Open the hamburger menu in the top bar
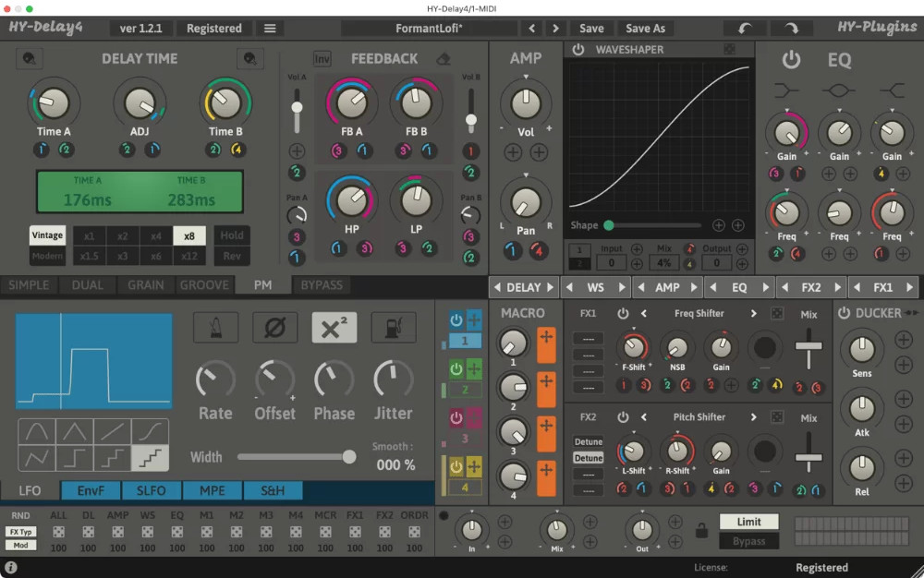 click(270, 28)
